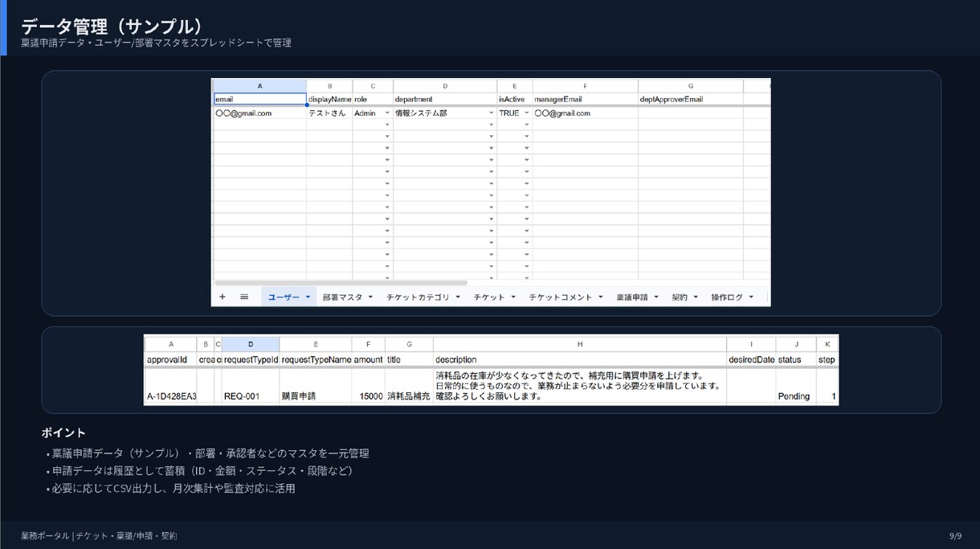Open the ユーザー tab dropdown arrow
Image resolution: width=980 pixels, height=549 pixels.
tap(308, 297)
